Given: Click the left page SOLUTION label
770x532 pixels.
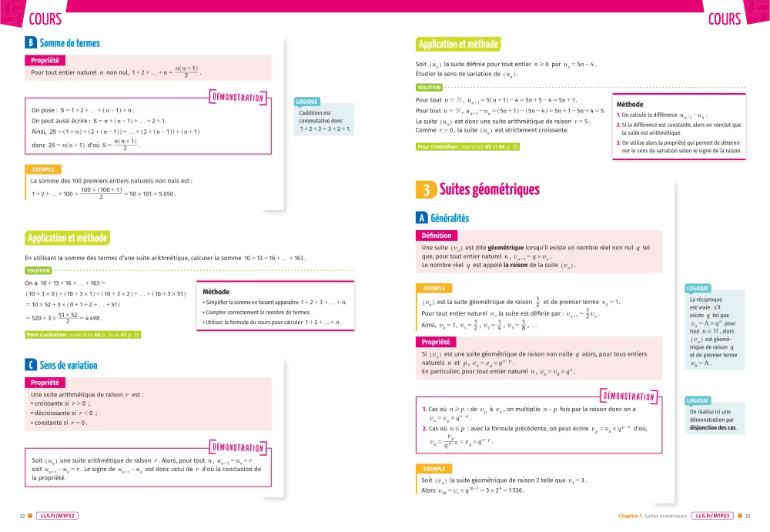Looking at the screenshot, I should click(x=38, y=271).
